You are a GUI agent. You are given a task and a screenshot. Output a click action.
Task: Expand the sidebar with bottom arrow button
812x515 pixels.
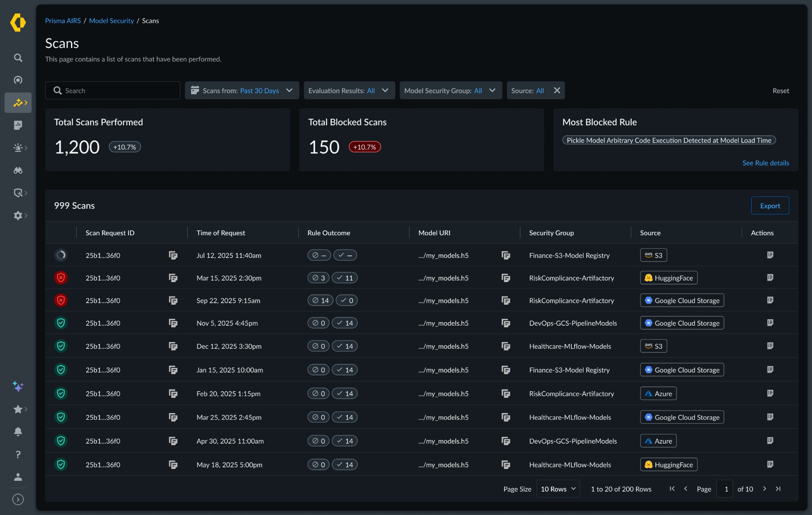click(x=18, y=500)
